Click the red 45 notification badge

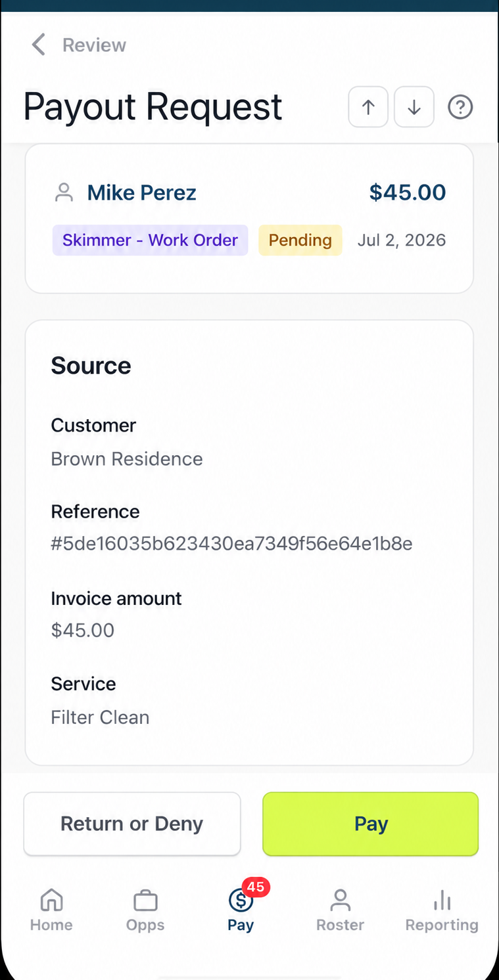[256, 887]
